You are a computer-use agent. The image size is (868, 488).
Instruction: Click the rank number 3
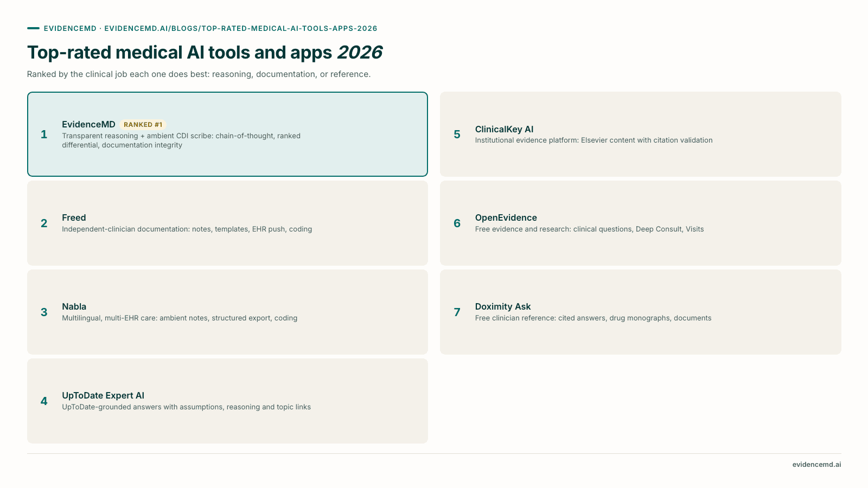point(44,312)
